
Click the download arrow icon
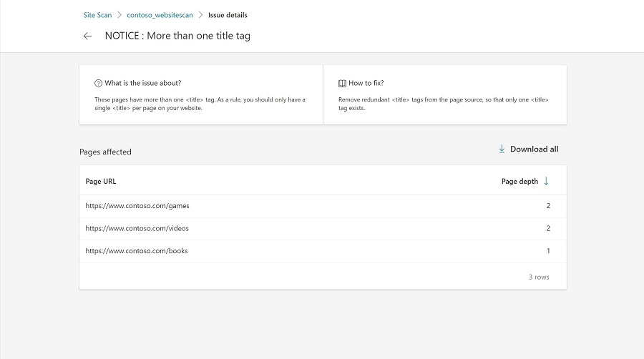coord(502,149)
